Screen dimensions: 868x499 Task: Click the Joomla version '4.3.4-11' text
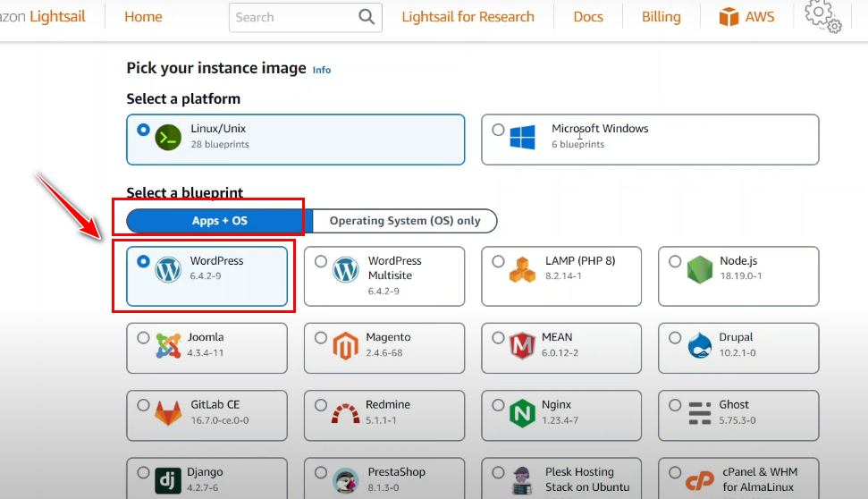pos(206,353)
